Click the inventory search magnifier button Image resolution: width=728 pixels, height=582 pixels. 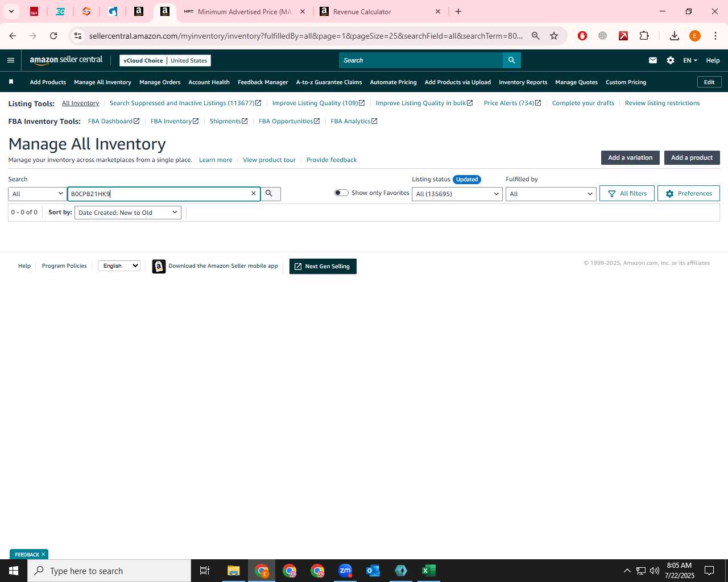[270, 194]
